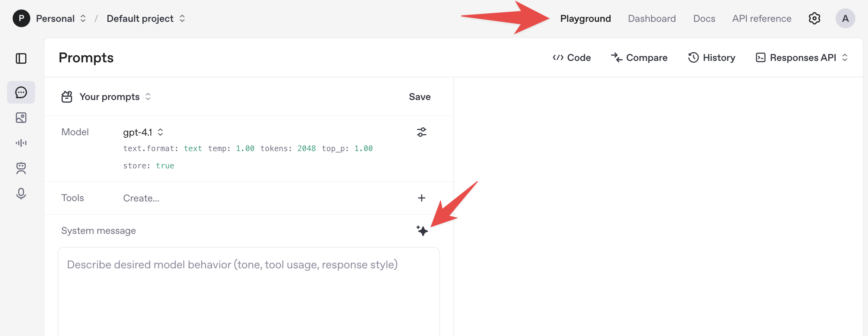Open the Docs tab
This screenshot has height=336, width=868.
tap(704, 18)
